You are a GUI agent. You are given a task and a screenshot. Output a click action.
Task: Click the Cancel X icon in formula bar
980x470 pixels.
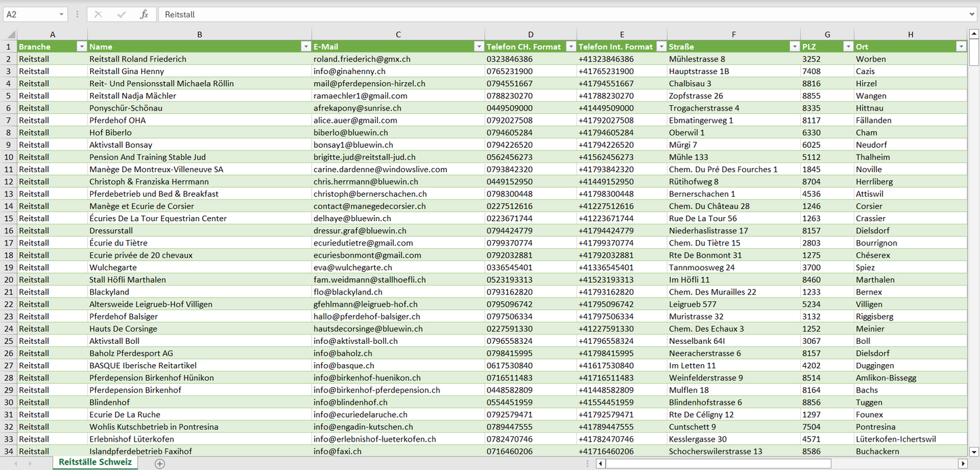pos(98,14)
